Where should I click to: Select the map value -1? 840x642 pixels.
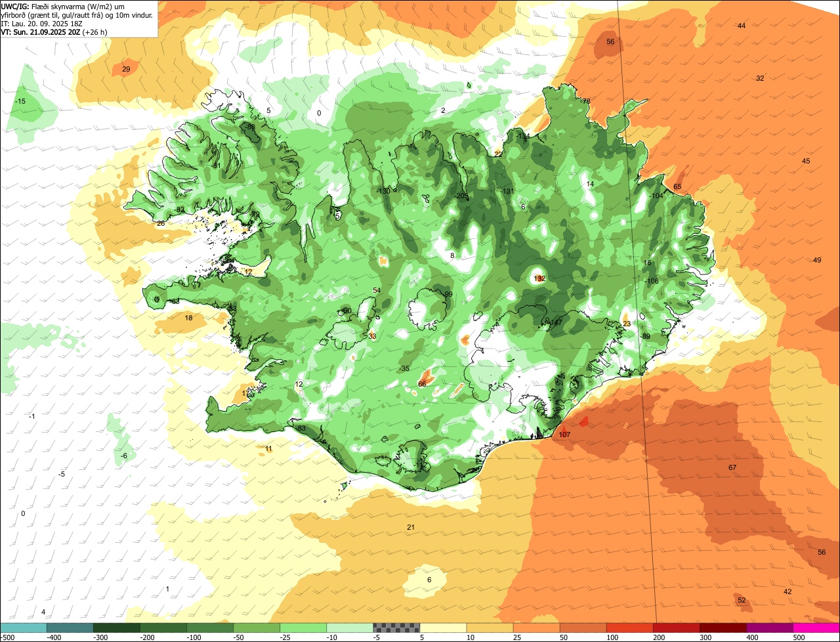[32, 416]
